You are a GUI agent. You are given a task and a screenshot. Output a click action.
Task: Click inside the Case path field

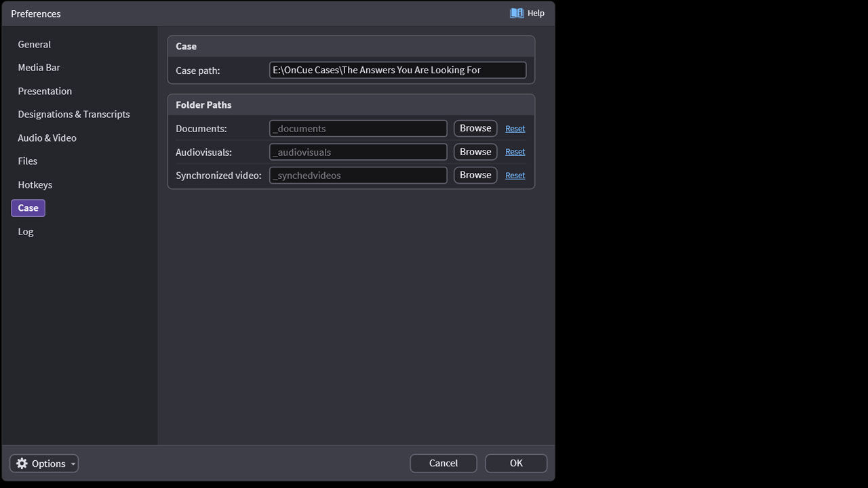pos(397,70)
